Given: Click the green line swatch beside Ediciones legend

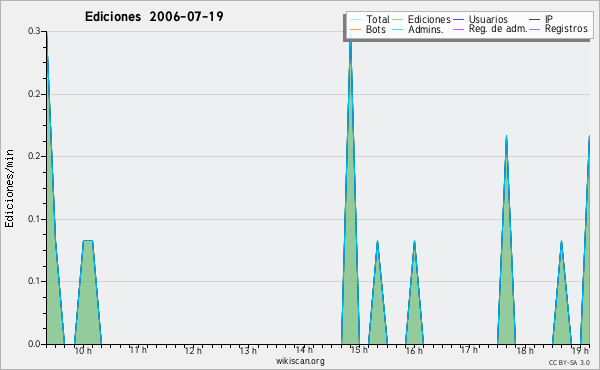Looking at the screenshot, I should (398, 20).
